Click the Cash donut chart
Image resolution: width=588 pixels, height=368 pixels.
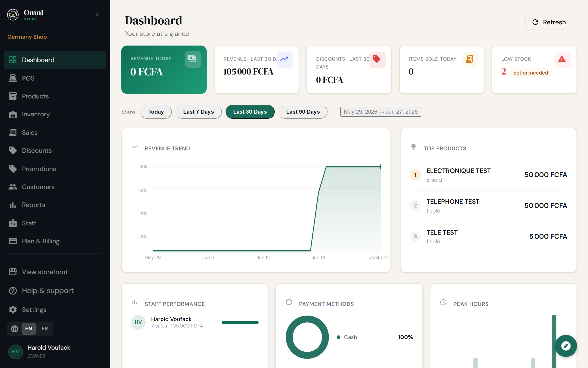pos(307,337)
